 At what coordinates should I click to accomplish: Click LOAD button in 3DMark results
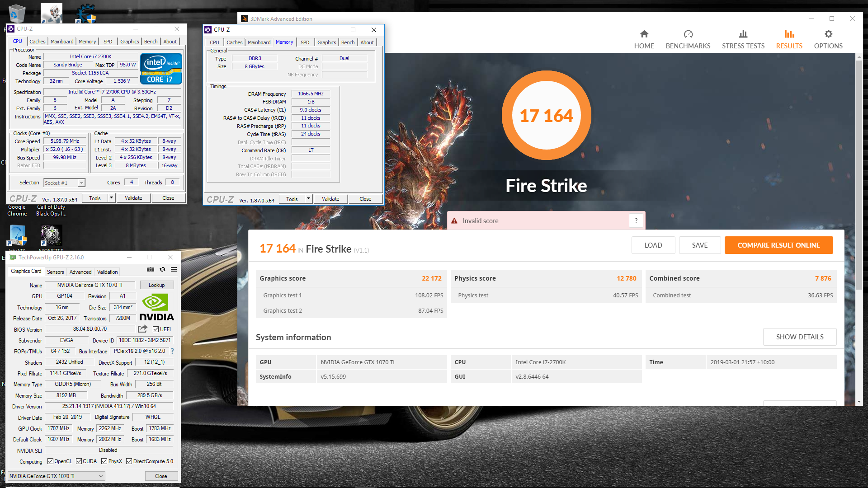pyautogui.click(x=653, y=245)
